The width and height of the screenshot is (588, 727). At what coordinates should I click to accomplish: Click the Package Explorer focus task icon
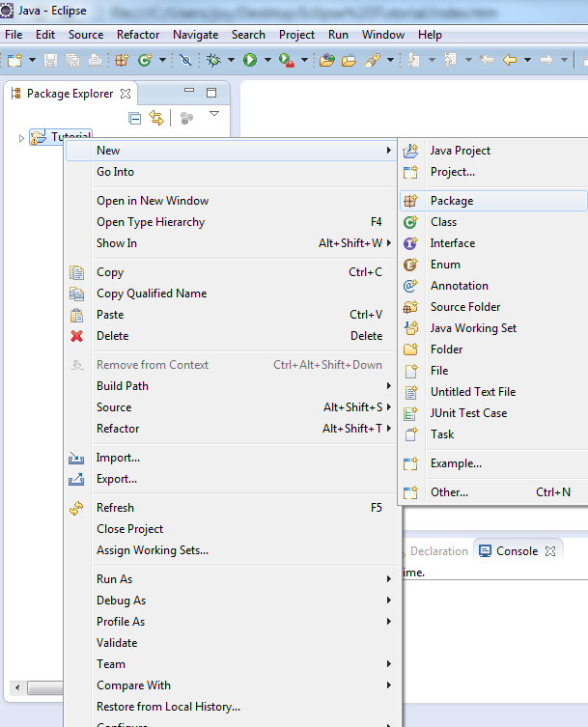pyautogui.click(x=186, y=118)
